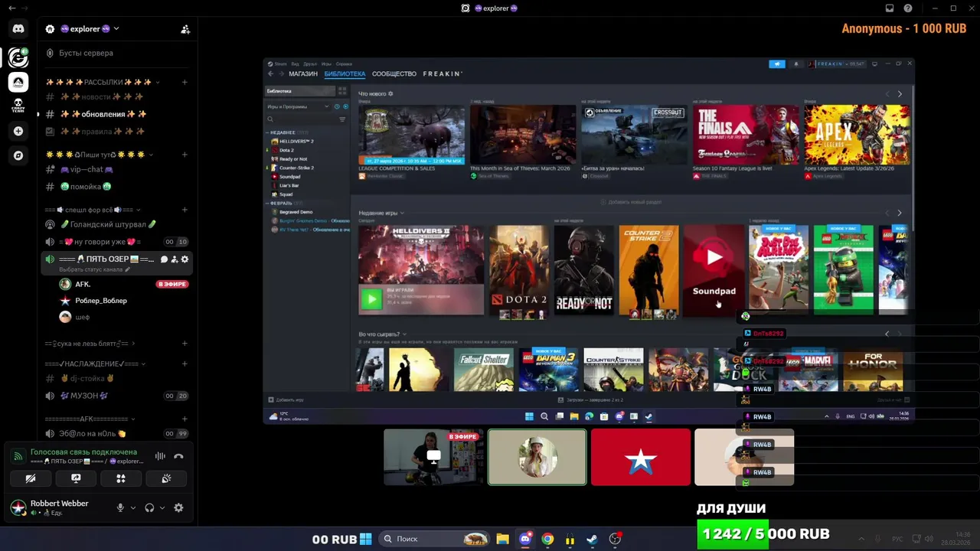Click Выбрать статус канала link
This screenshot has height=551, width=980.
[95, 270]
